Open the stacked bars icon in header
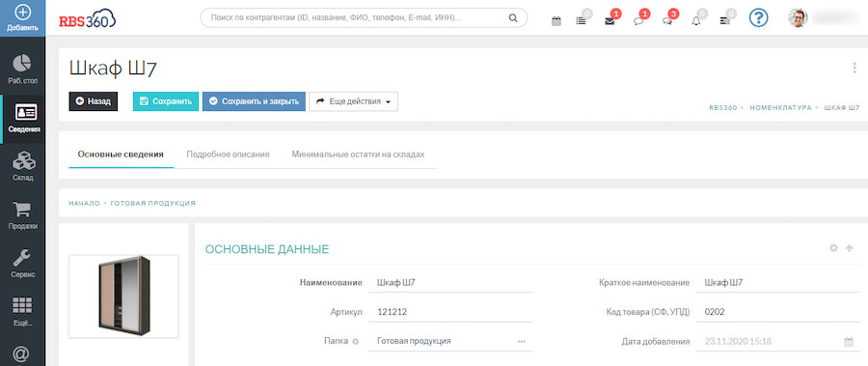868x366 pixels. pyautogui.click(x=724, y=21)
